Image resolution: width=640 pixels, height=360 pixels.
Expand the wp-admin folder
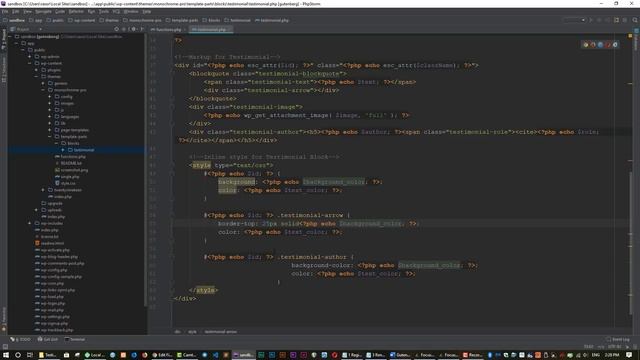pyautogui.click(x=30, y=57)
